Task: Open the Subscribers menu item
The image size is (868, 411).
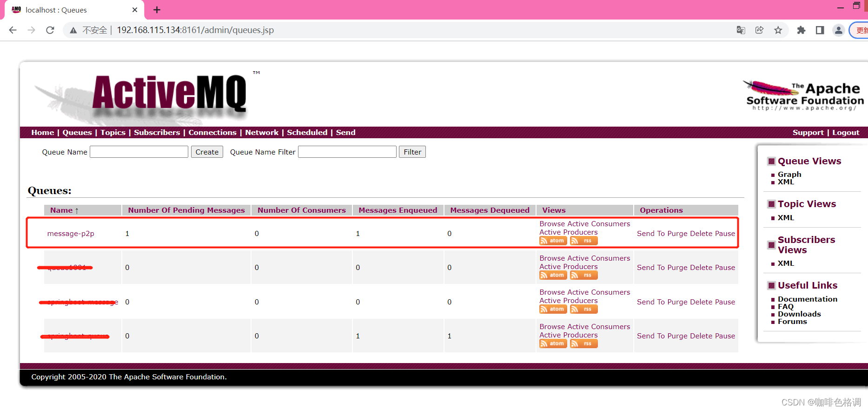Action: [157, 133]
